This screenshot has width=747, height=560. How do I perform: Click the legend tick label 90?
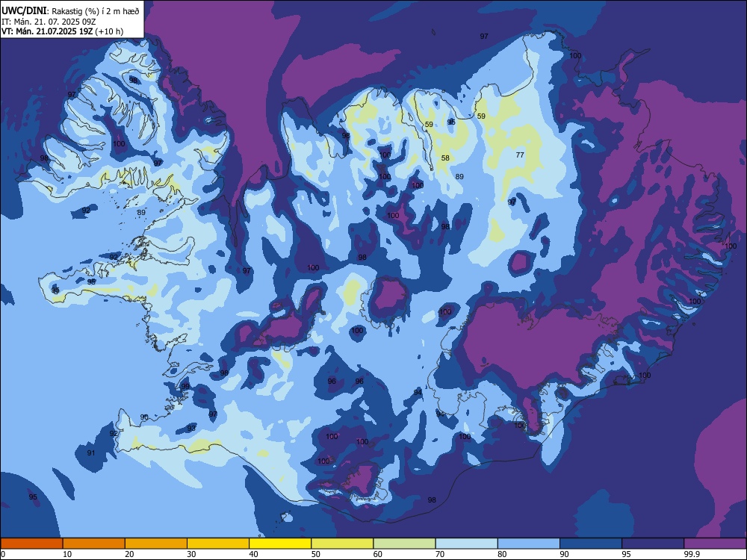565,554
